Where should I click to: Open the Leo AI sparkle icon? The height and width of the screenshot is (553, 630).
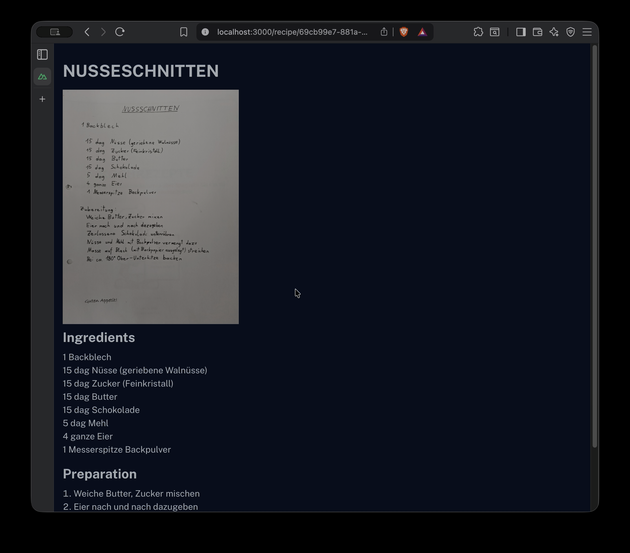[x=554, y=32]
